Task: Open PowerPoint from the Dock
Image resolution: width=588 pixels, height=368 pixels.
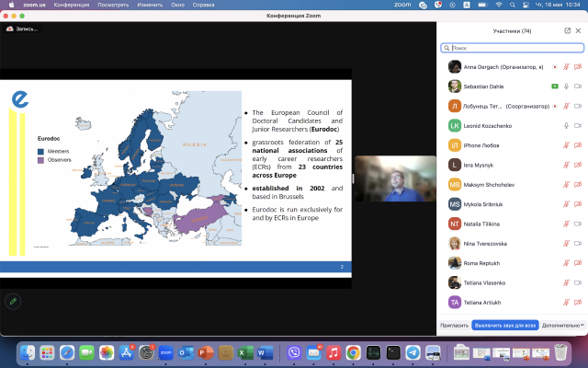Action: 206,353
